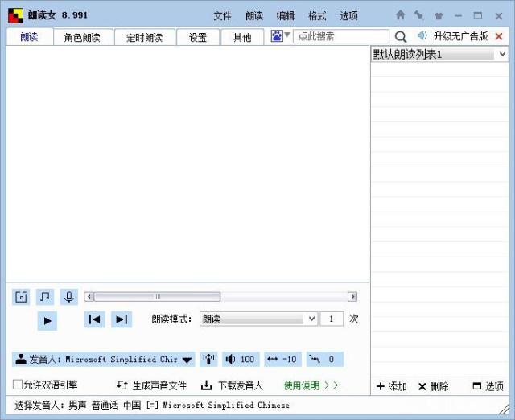Image resolution: width=515 pixels, height=420 pixels.
Task: Open the 编辑 menu
Action: click(286, 16)
